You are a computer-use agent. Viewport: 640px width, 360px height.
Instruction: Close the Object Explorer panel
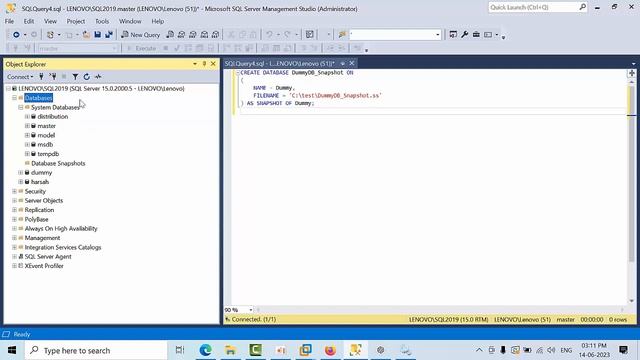[x=213, y=64]
